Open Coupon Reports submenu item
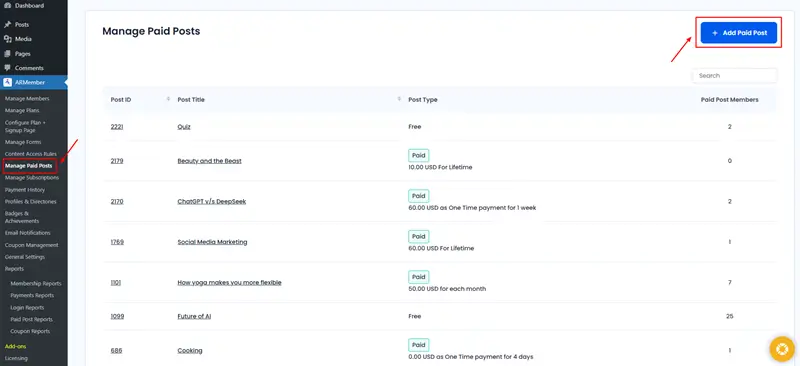The width and height of the screenshot is (800, 366). click(30, 331)
